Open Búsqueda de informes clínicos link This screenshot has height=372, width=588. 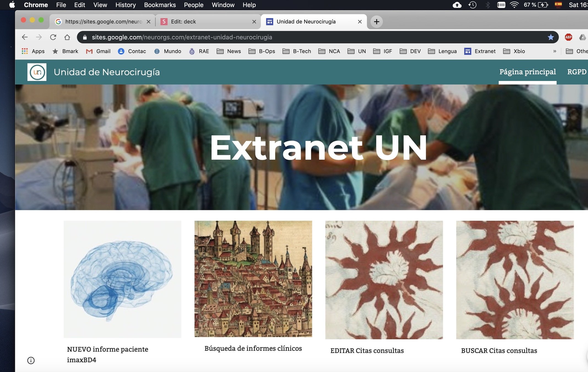click(253, 348)
